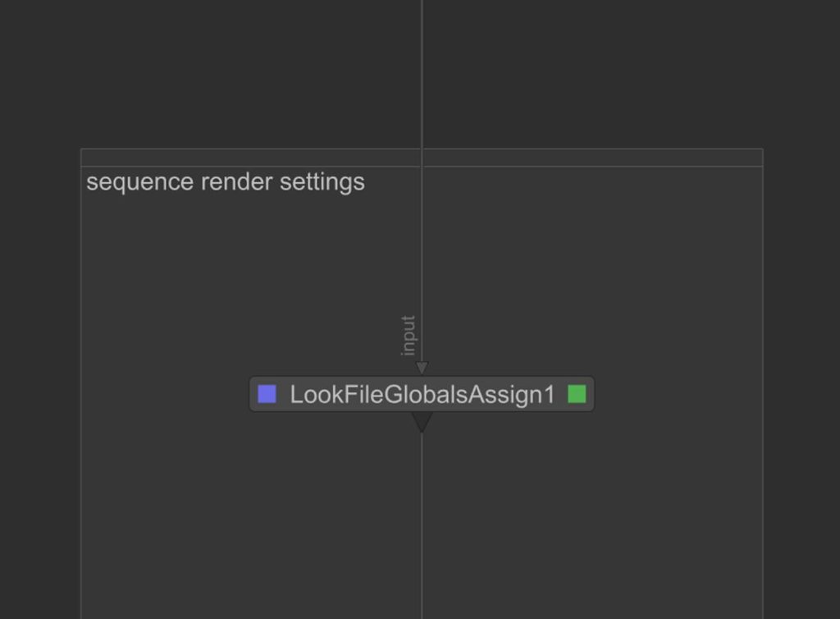Select the outgoing wire below the node

(422, 525)
